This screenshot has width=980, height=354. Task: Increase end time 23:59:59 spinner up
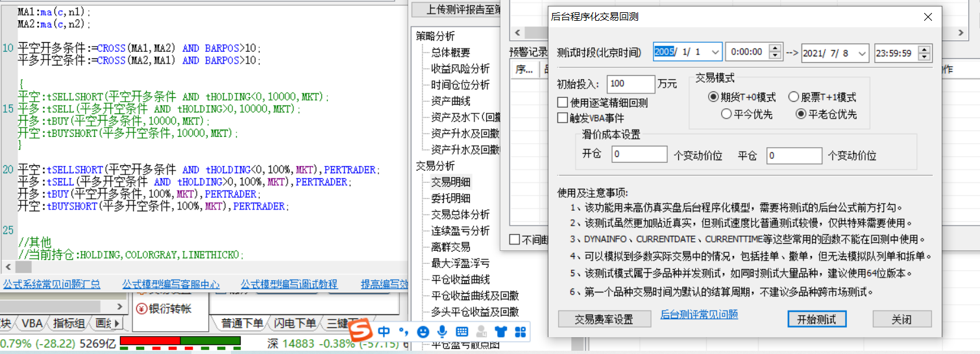click(924, 49)
